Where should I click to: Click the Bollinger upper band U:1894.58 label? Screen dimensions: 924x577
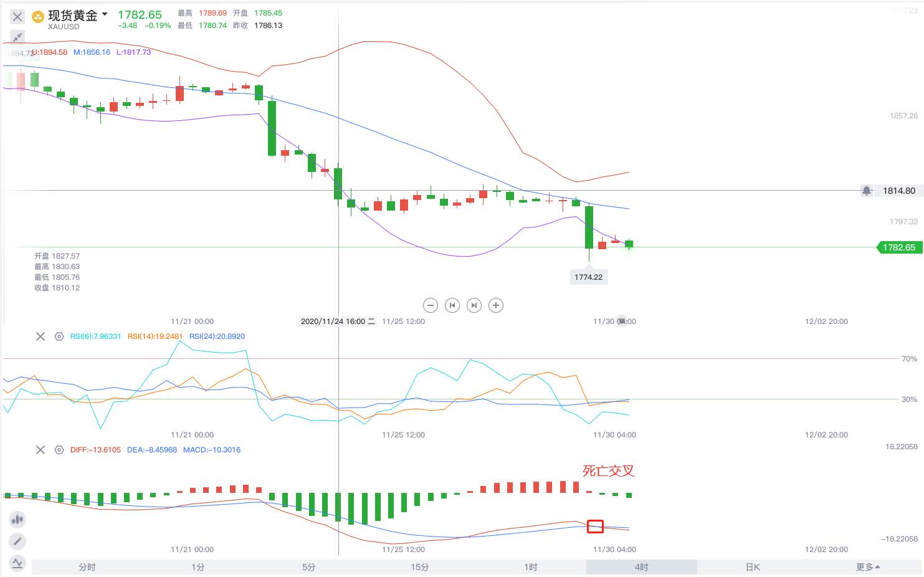coord(49,52)
